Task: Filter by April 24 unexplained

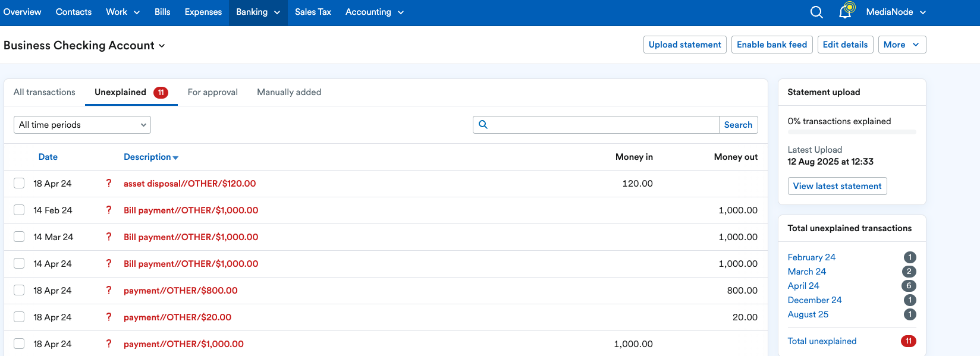Action: (803, 286)
